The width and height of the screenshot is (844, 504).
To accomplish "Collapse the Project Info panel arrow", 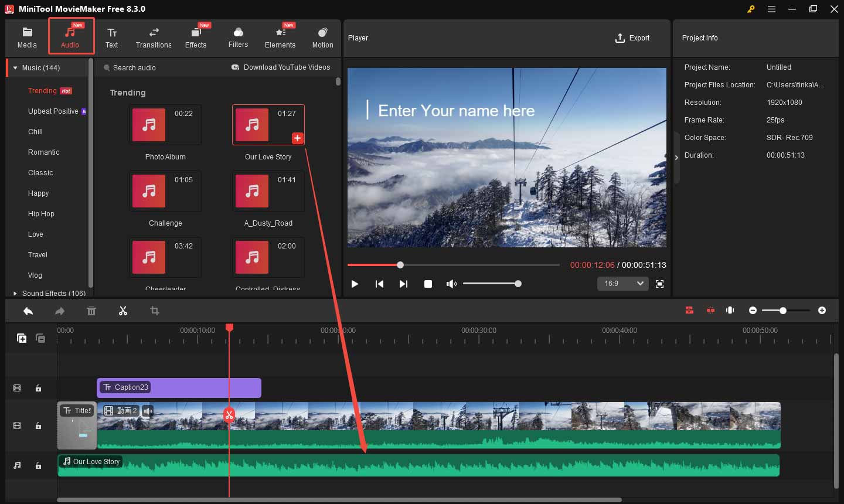I will click(676, 158).
